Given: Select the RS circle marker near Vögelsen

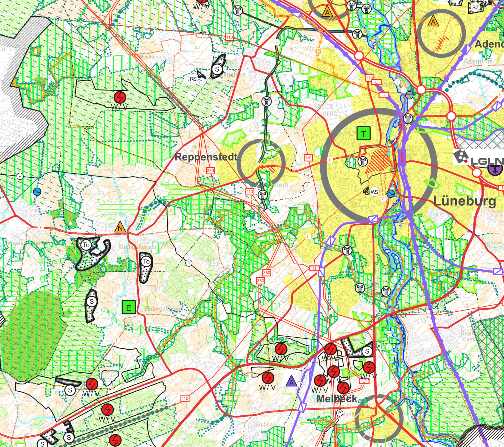Looking at the screenshot, I should pos(193,79).
